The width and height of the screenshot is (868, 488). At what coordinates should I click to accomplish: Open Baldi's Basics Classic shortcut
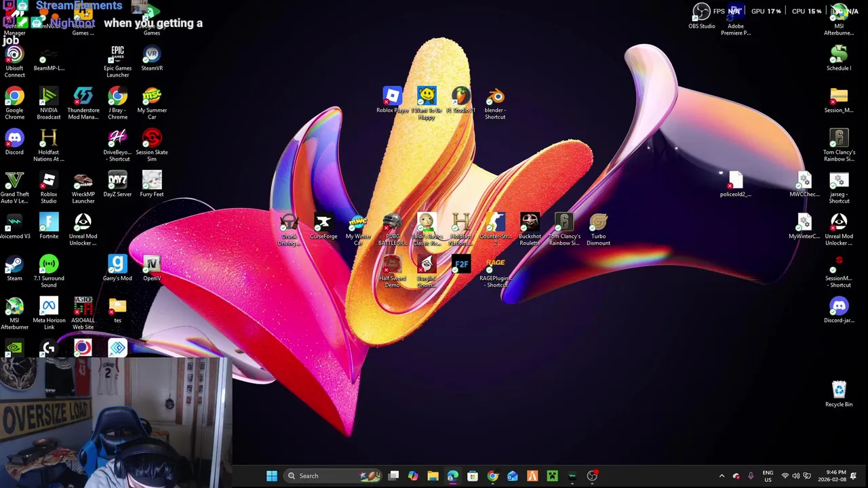(x=427, y=230)
